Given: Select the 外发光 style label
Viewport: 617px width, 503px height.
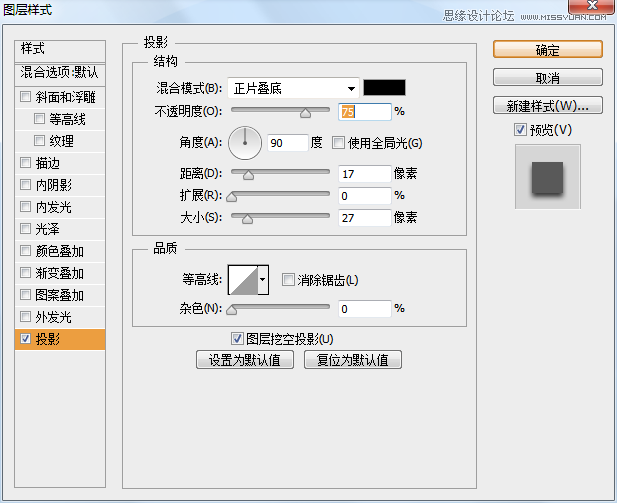Looking at the screenshot, I should tap(54, 317).
